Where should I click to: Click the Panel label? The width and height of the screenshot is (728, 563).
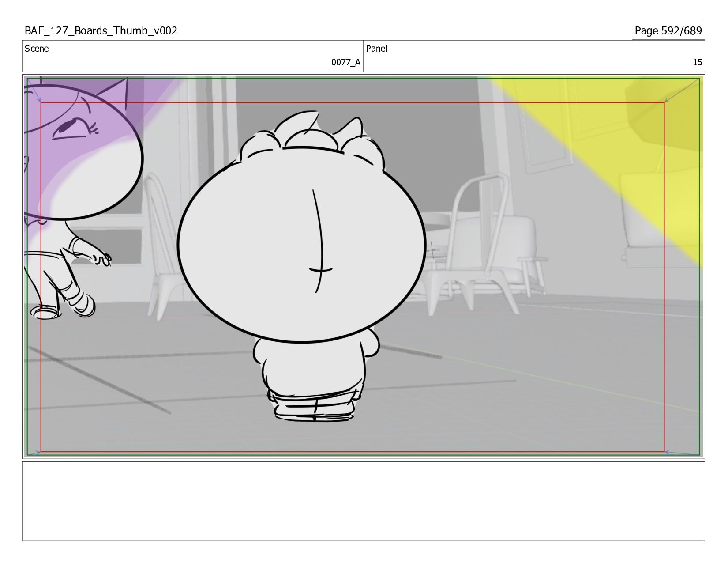376,49
